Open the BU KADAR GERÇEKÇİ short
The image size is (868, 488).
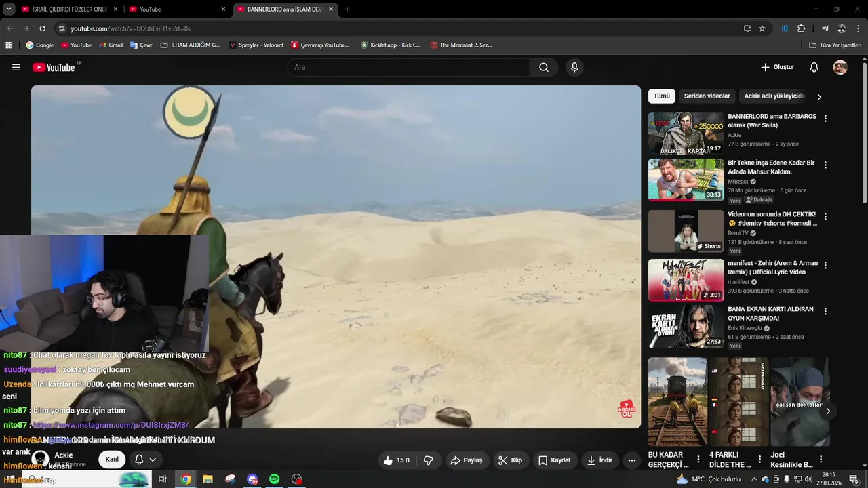(677, 402)
